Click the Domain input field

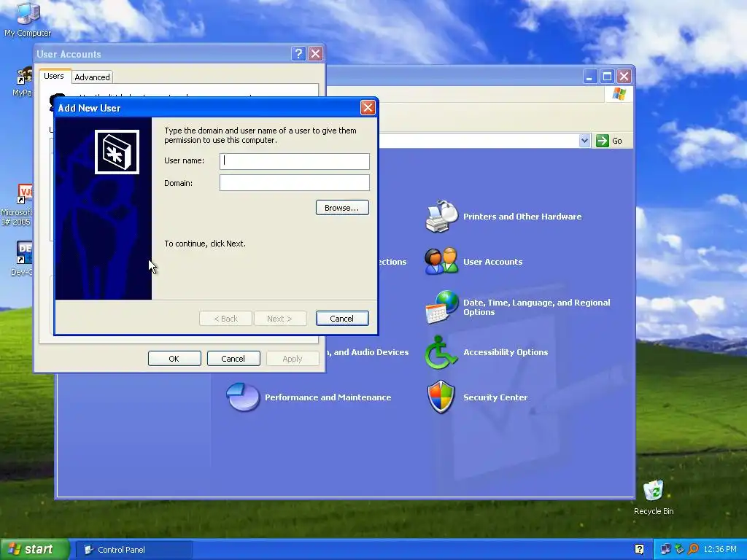tap(295, 183)
